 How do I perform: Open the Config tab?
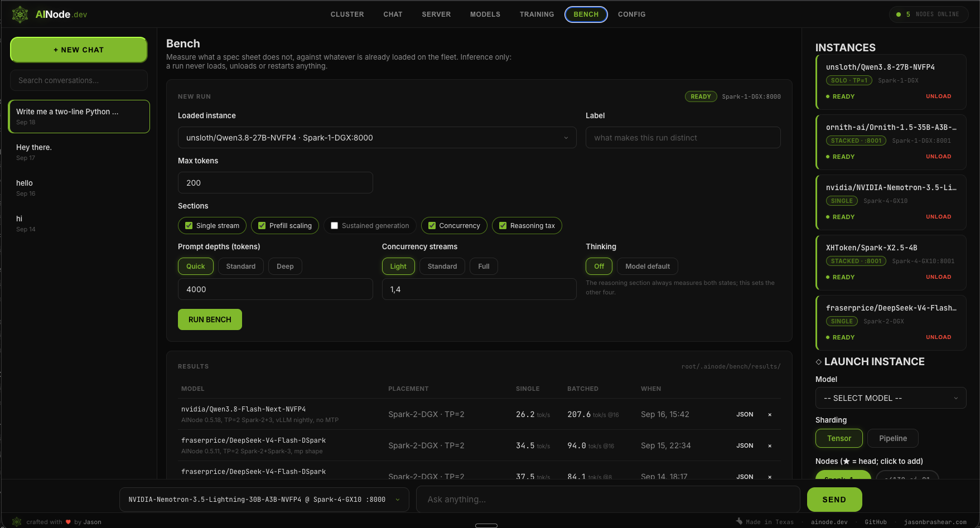(x=632, y=14)
